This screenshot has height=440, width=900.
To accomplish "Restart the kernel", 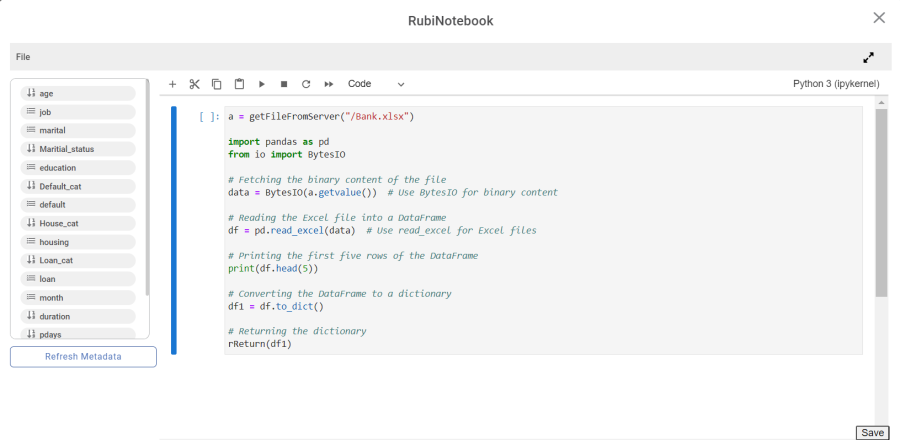I will (306, 84).
